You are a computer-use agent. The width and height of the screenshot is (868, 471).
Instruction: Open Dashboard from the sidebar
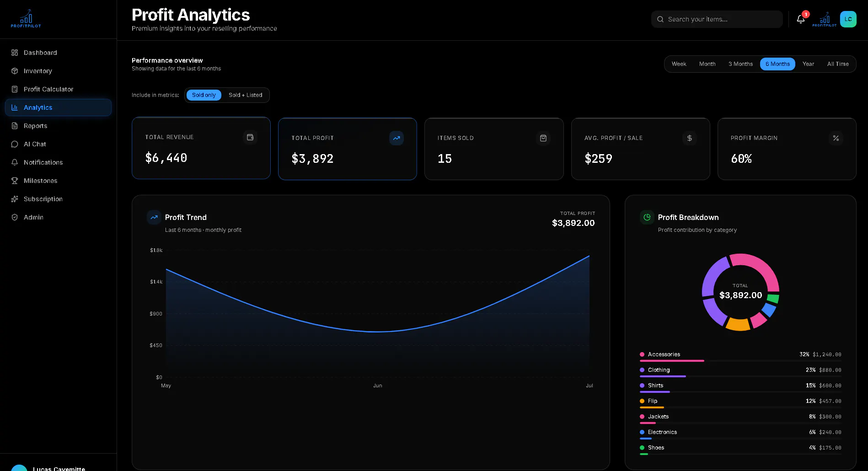click(58, 53)
